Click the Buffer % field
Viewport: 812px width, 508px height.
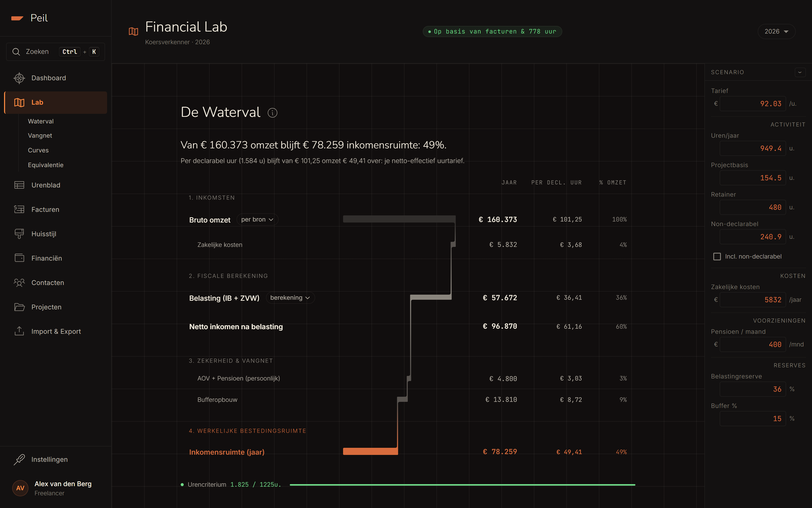753,419
